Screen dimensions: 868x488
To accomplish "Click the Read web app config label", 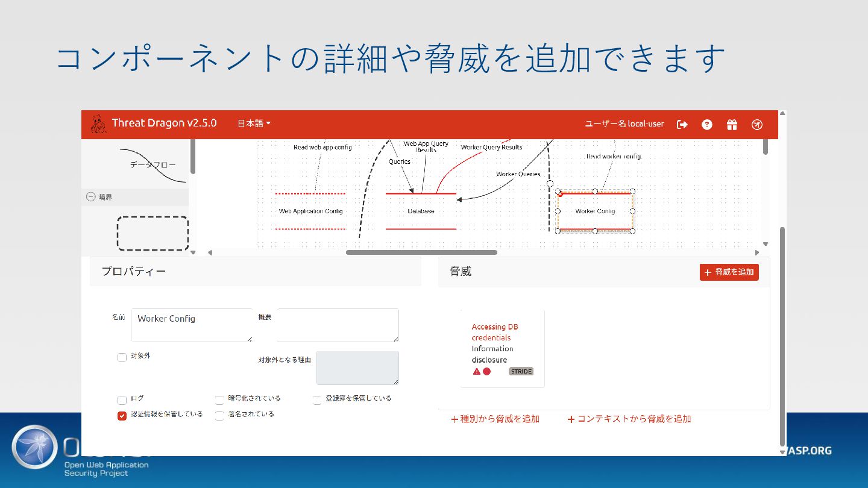I will [322, 147].
